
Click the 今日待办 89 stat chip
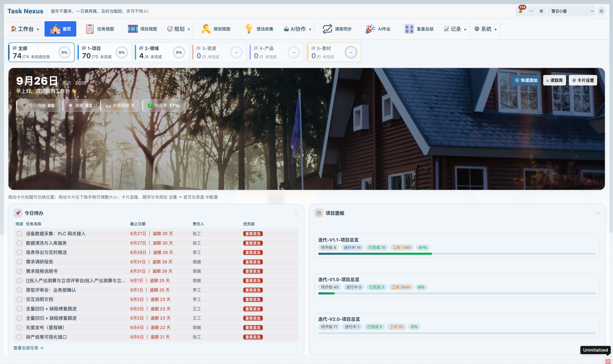point(38,105)
